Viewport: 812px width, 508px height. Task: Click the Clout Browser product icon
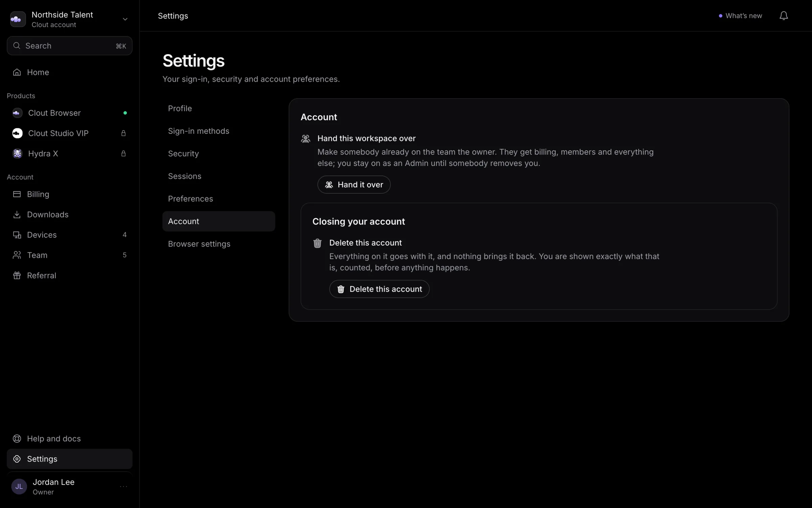point(17,113)
